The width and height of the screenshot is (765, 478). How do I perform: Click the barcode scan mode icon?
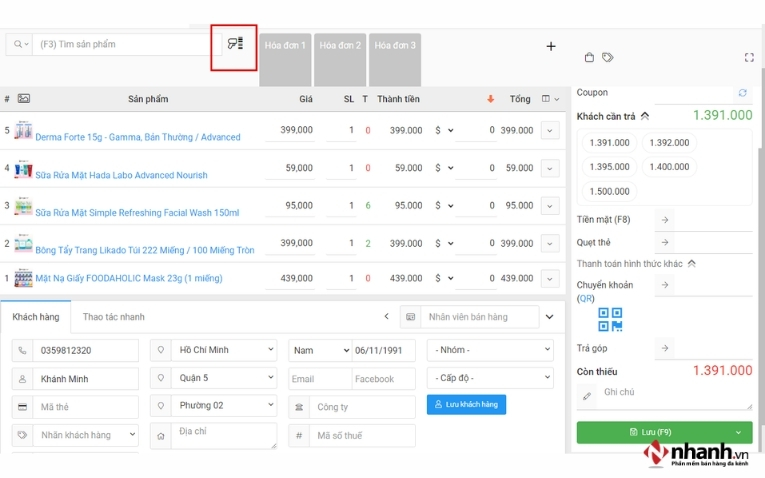(x=234, y=44)
